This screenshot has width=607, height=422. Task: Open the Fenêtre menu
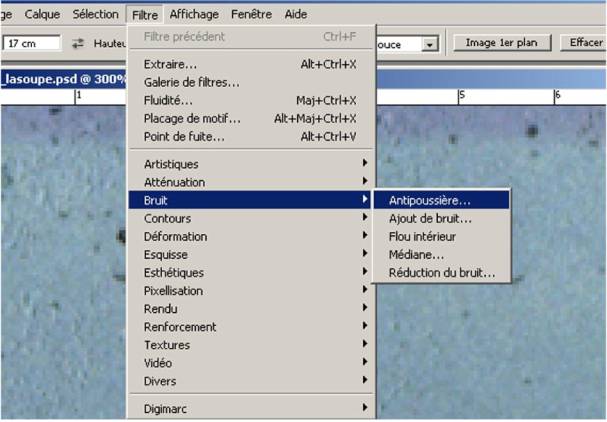coord(251,14)
